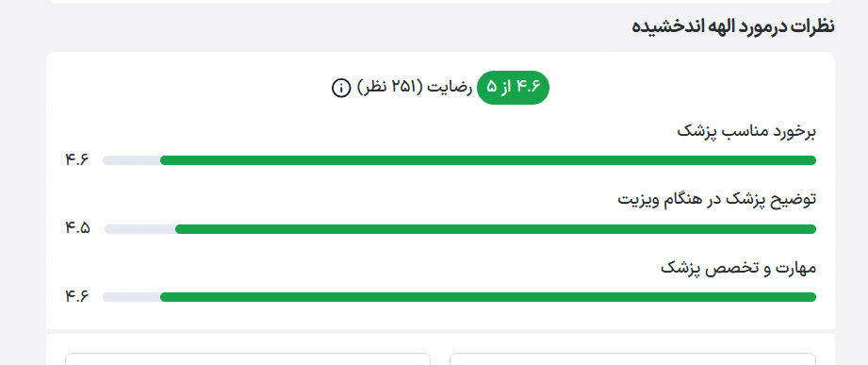
Task: Click gray unfilled end of توضیح پزشک bar
Action: 140,229
